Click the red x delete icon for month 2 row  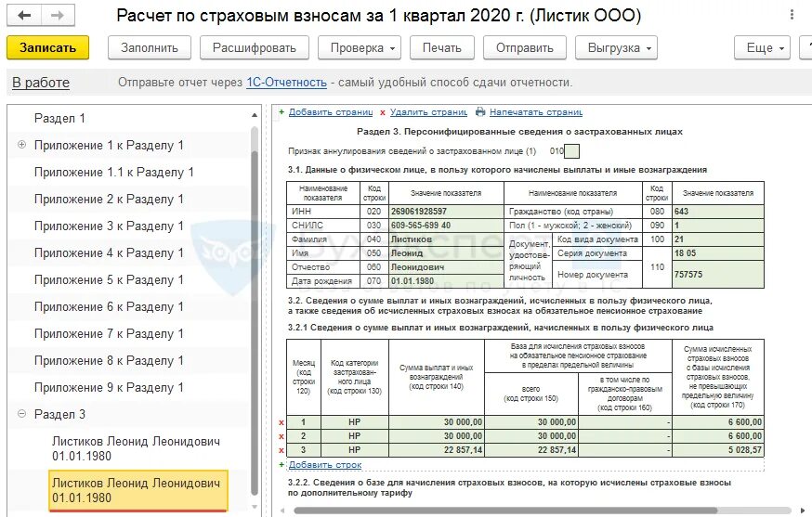tap(282, 437)
